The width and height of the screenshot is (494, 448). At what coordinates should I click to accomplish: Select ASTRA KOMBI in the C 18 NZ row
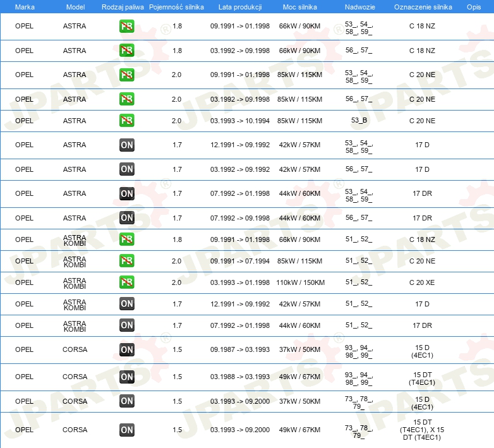coord(75,240)
